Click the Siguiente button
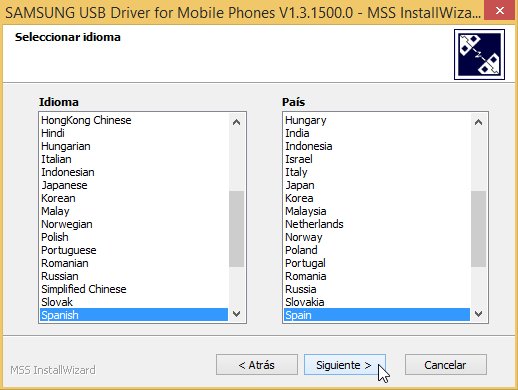 345,365
